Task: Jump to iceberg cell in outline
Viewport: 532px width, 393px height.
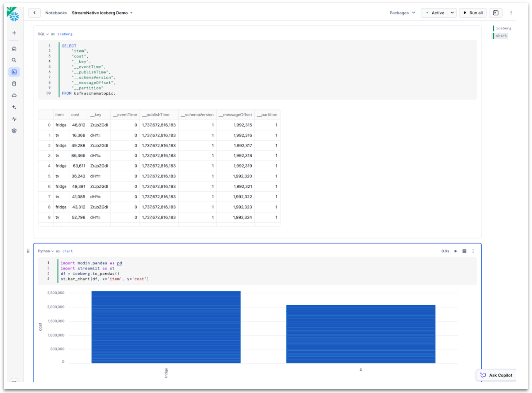Action: 503,28
